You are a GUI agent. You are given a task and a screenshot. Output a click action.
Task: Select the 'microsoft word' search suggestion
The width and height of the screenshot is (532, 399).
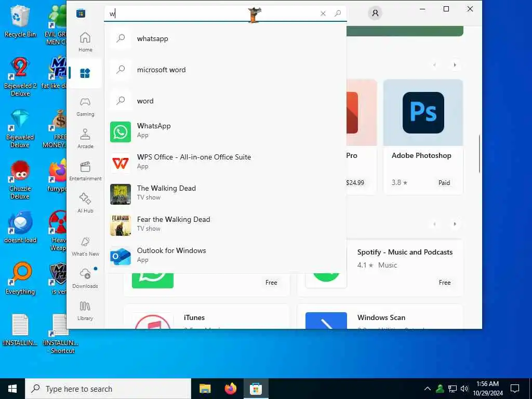pos(225,70)
